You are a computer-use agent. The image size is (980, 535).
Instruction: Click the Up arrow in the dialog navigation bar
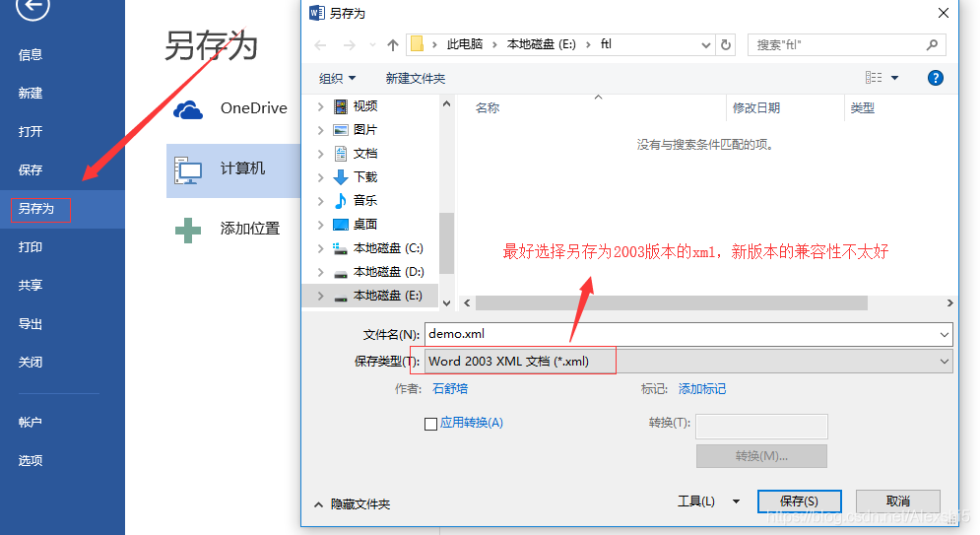coord(393,45)
